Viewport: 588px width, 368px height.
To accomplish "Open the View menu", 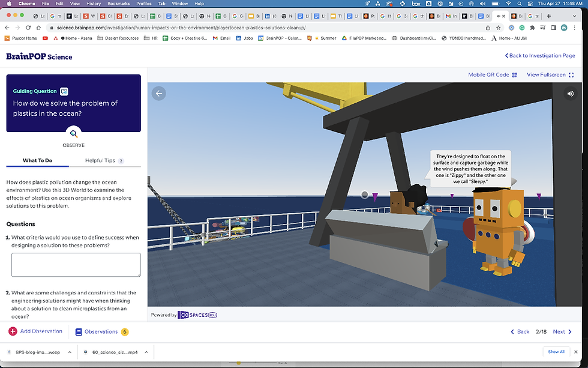I will pyautogui.click(x=75, y=4).
